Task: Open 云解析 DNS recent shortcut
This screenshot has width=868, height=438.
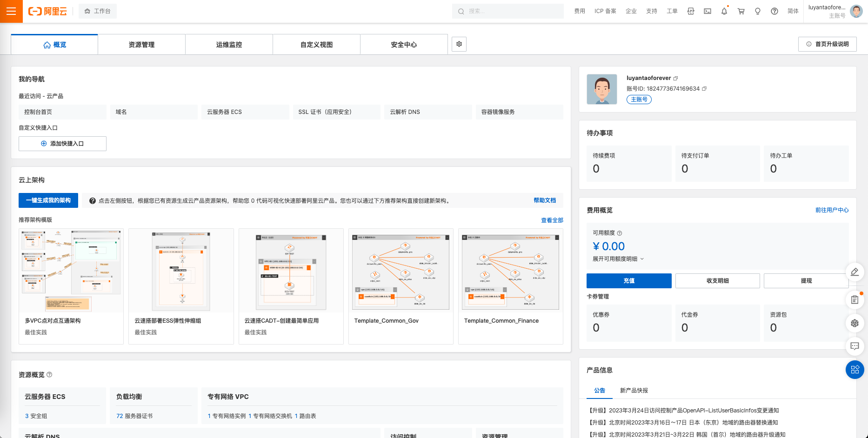Action: [x=428, y=112]
